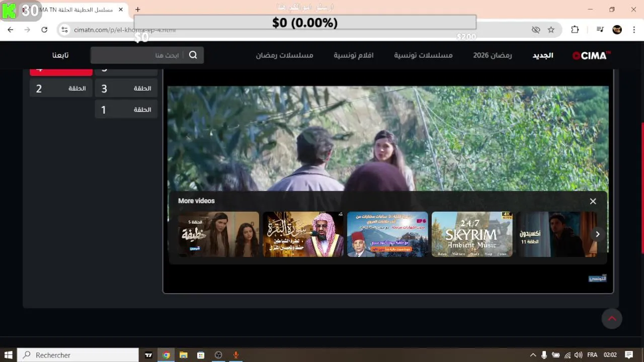The width and height of the screenshot is (644, 362).
Task: Open the أكسيدون الحلقة 11 thumbnail
Action: 556,234
